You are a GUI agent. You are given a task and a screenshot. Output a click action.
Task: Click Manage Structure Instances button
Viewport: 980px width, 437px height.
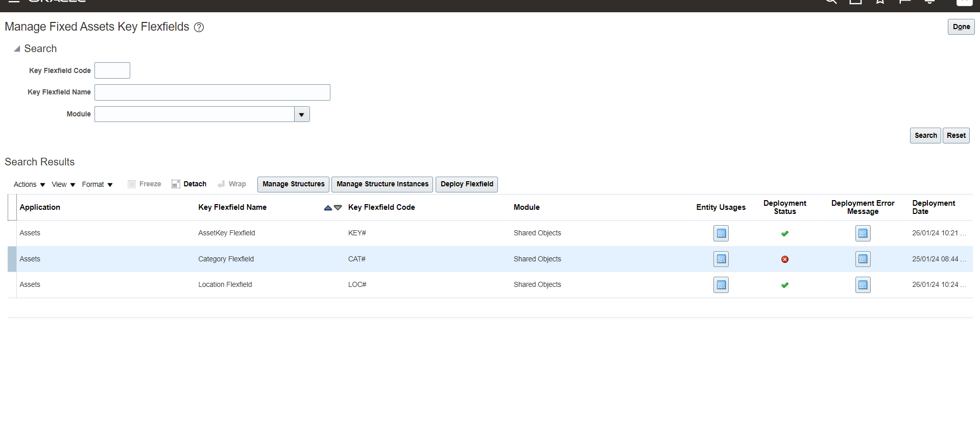[x=382, y=184]
